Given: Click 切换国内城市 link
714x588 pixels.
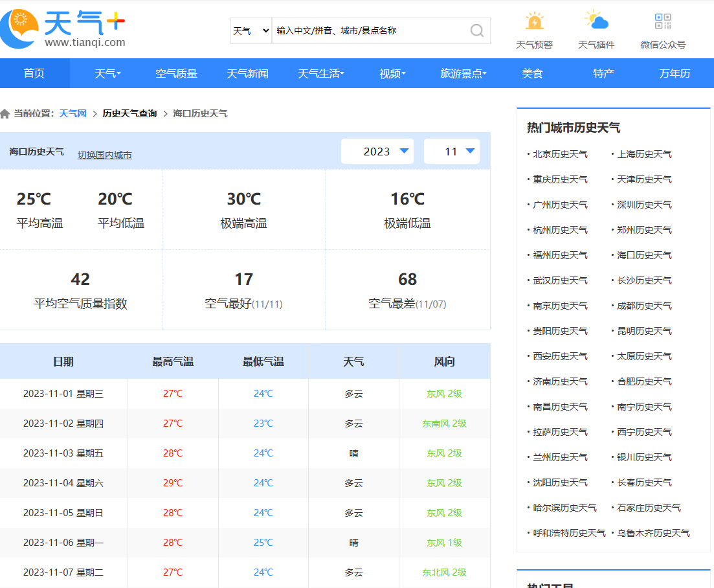Looking at the screenshot, I should (x=104, y=155).
